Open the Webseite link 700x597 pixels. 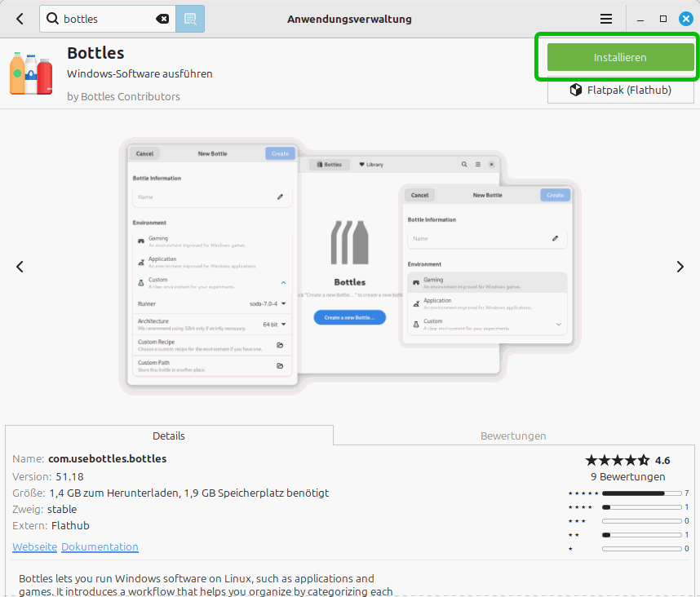tap(34, 546)
